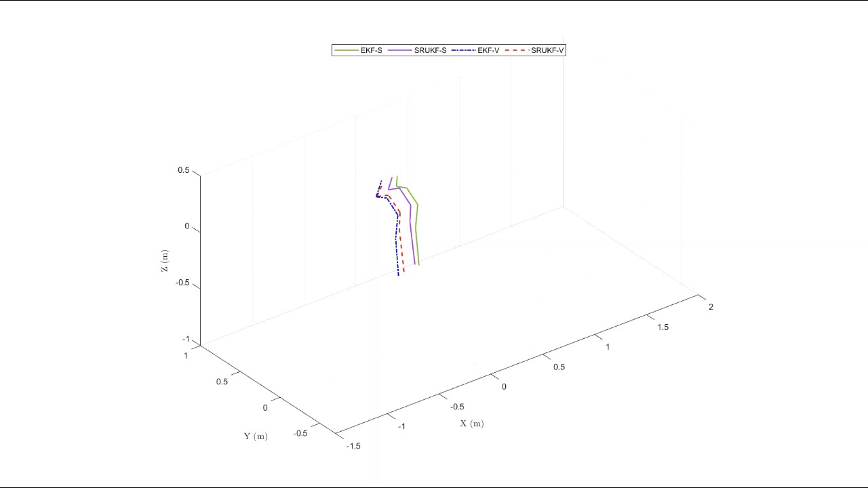Image resolution: width=868 pixels, height=488 pixels.
Task: Click the Z-axis tick label -1
Action: 186,339
